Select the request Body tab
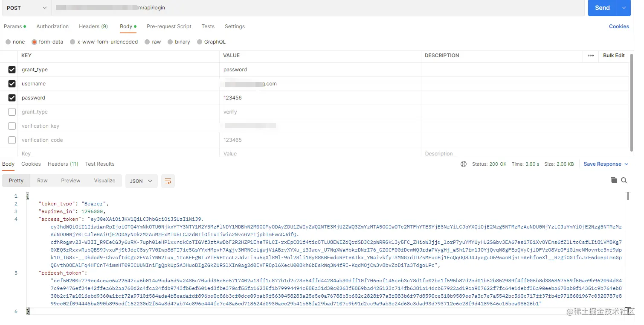644x325 pixels. click(x=128, y=26)
